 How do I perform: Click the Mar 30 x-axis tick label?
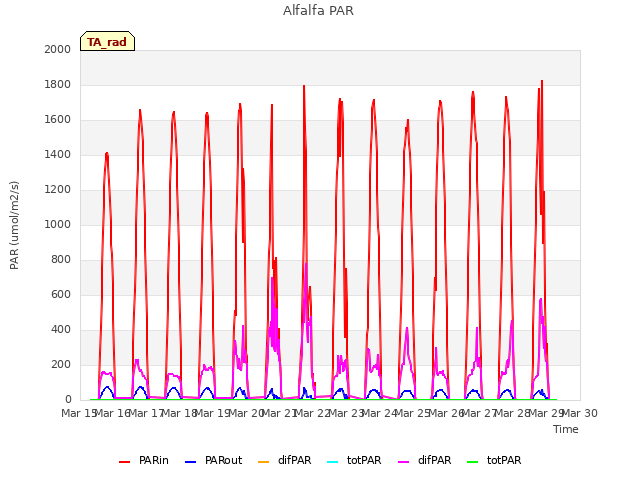(x=580, y=413)
